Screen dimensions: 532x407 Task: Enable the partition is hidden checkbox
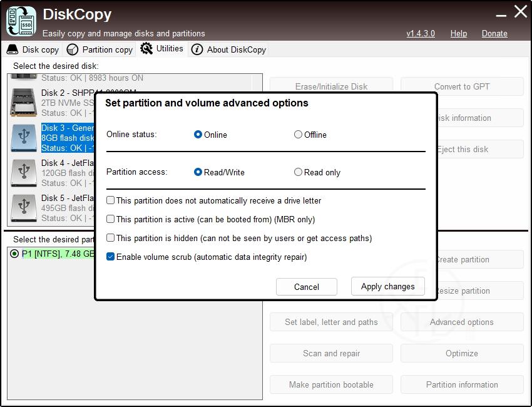point(111,238)
